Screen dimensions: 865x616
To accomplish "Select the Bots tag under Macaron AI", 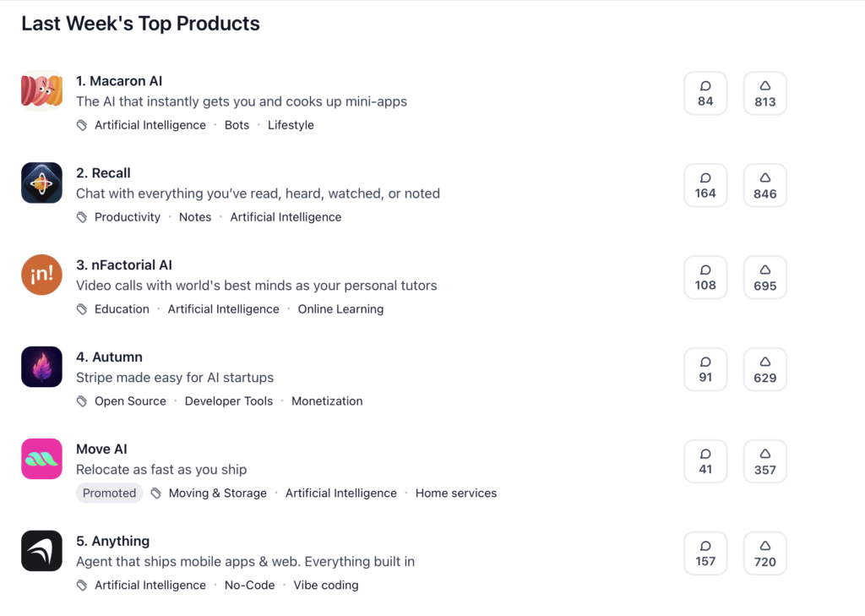I will pyautogui.click(x=237, y=125).
